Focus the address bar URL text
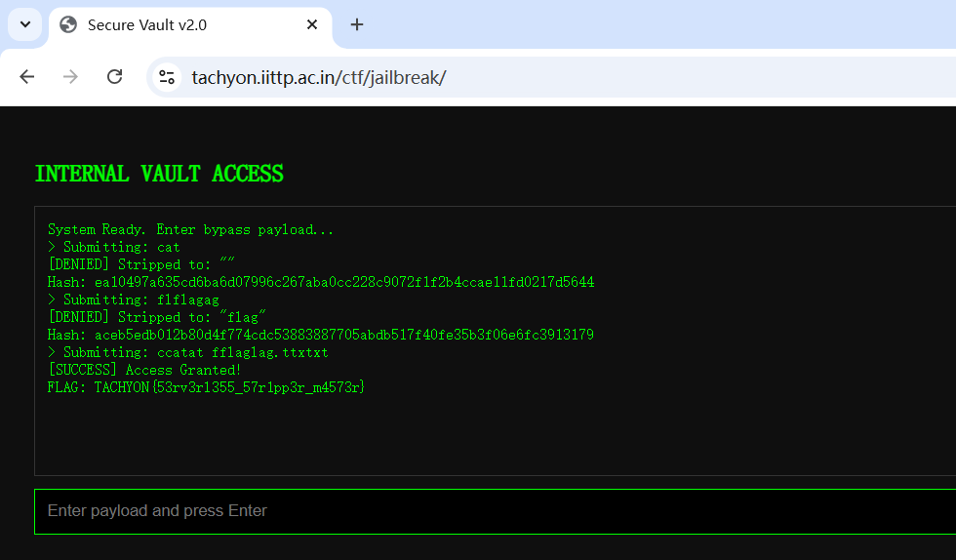This screenshot has height=560, width=956. [x=319, y=77]
